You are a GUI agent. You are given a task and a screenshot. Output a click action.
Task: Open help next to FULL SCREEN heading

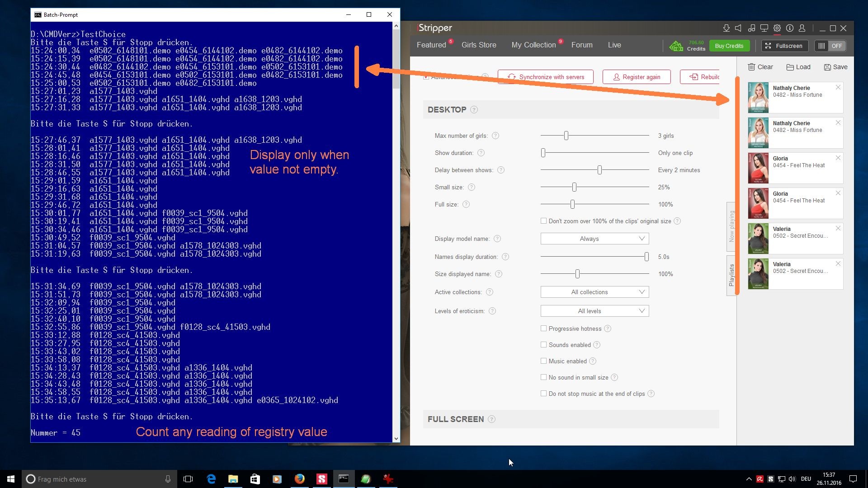(491, 419)
